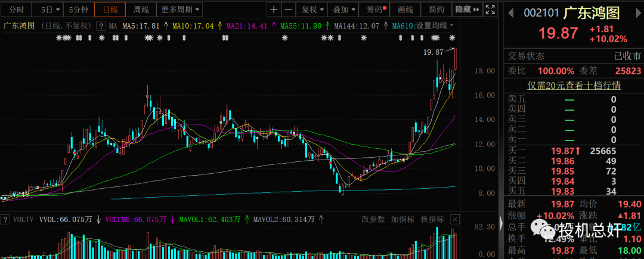Click MA610 设置均线 setting

[x=423, y=26]
